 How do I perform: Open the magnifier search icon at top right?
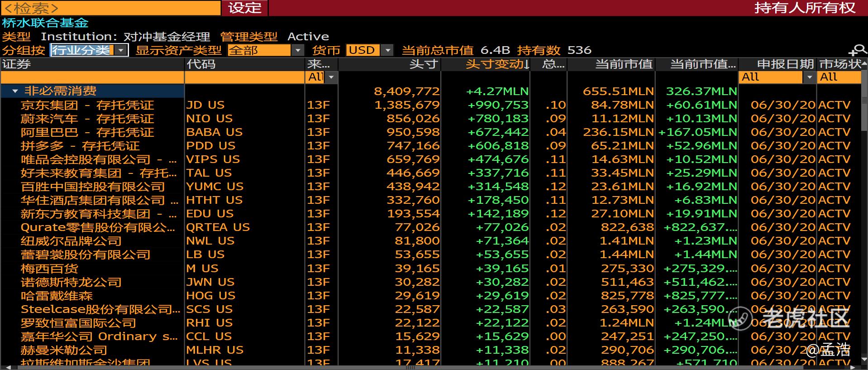click(x=857, y=50)
